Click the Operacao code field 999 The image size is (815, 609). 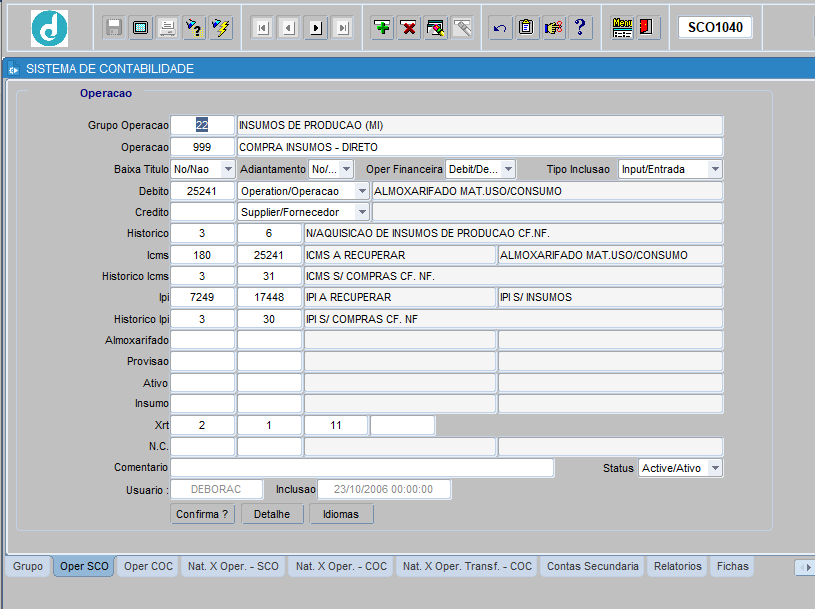point(202,147)
